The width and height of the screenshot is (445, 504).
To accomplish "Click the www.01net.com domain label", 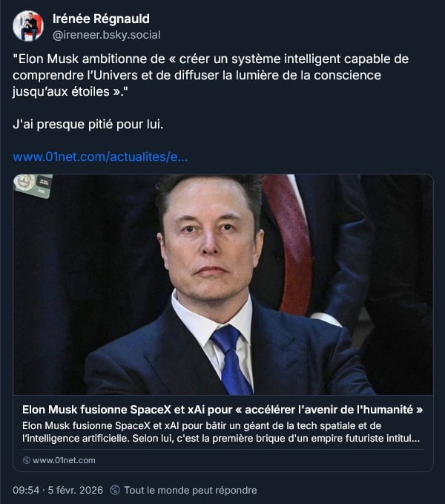I will pyautogui.click(x=64, y=460).
